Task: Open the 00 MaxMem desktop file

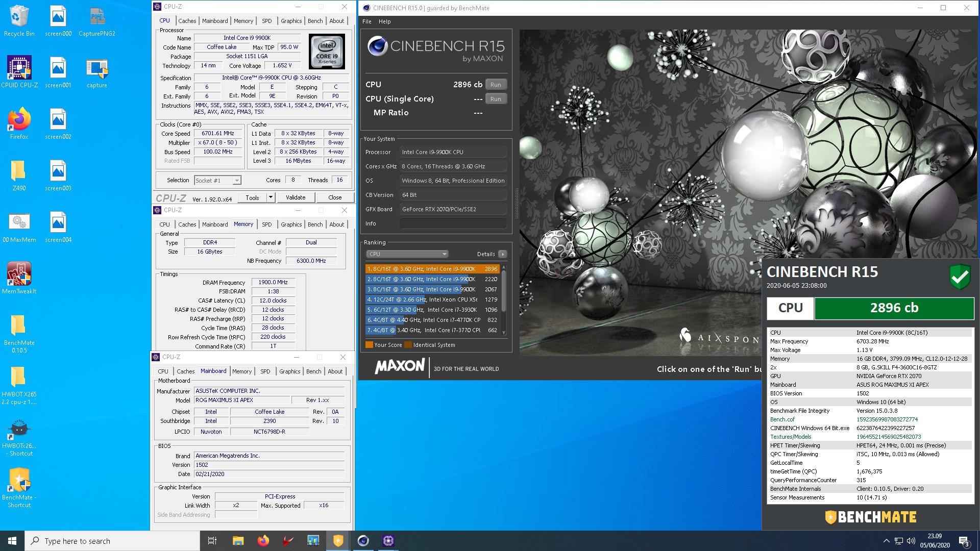Action: click(19, 227)
